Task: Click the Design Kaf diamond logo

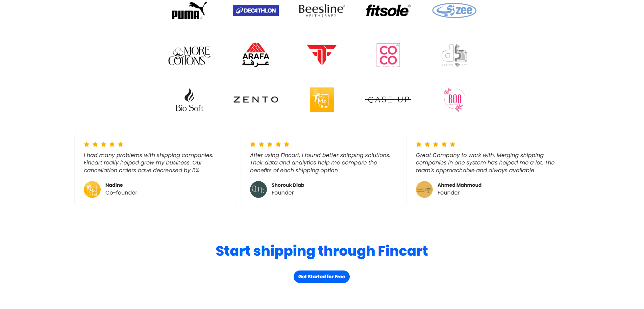Action: (454, 55)
